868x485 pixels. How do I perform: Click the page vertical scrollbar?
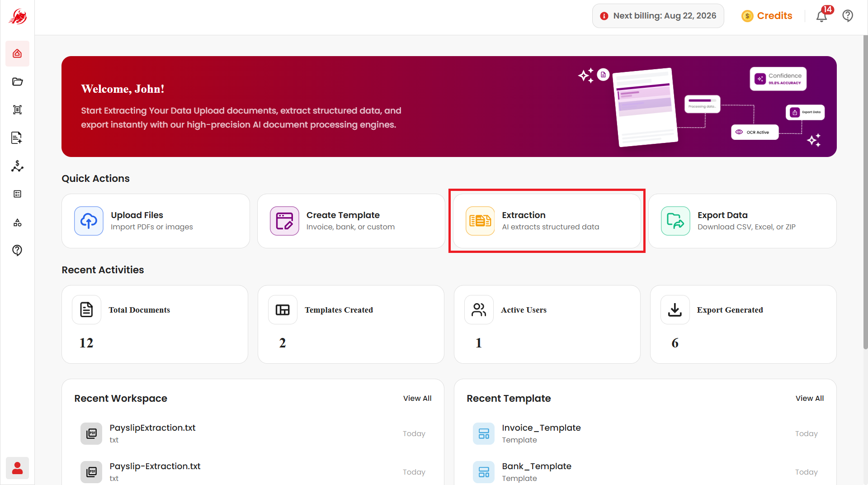tap(865, 192)
